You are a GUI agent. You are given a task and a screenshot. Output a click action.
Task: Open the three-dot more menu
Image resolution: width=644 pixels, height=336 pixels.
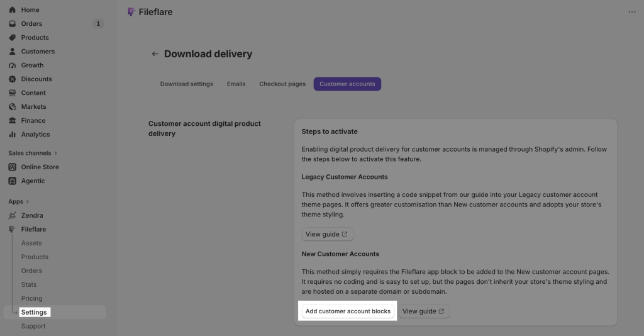[631, 12]
